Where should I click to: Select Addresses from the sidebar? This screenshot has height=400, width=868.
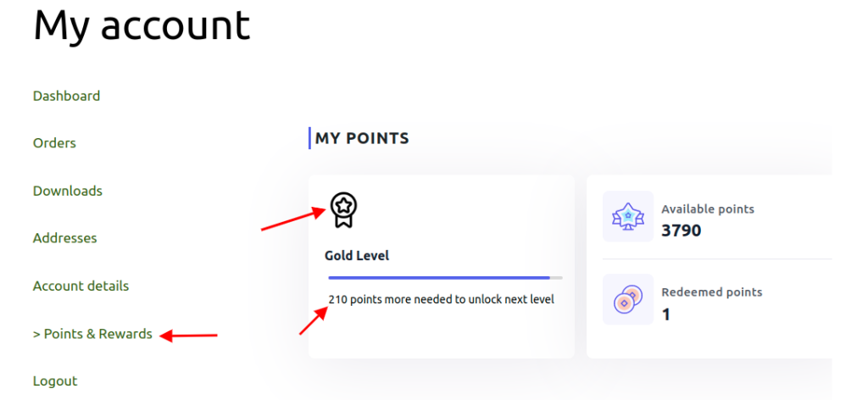coord(64,238)
